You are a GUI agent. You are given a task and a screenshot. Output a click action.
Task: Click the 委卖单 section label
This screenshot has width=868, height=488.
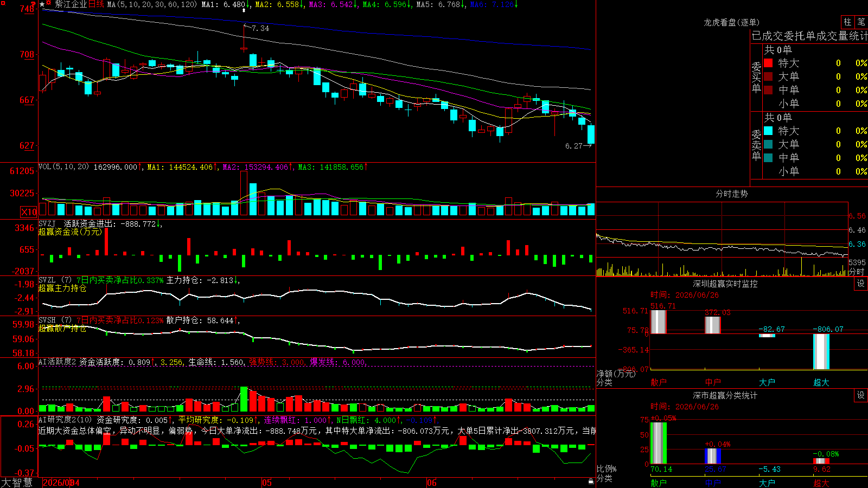pyautogui.click(x=756, y=145)
